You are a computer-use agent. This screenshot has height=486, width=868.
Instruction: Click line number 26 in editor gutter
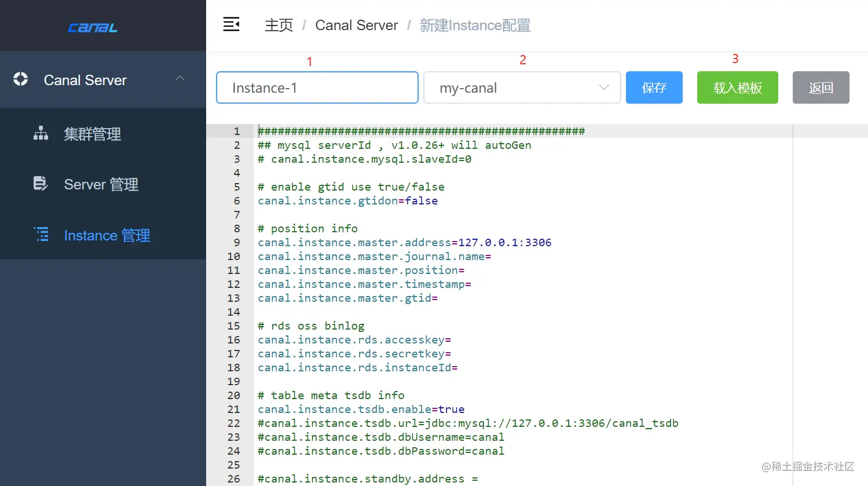[x=233, y=478]
